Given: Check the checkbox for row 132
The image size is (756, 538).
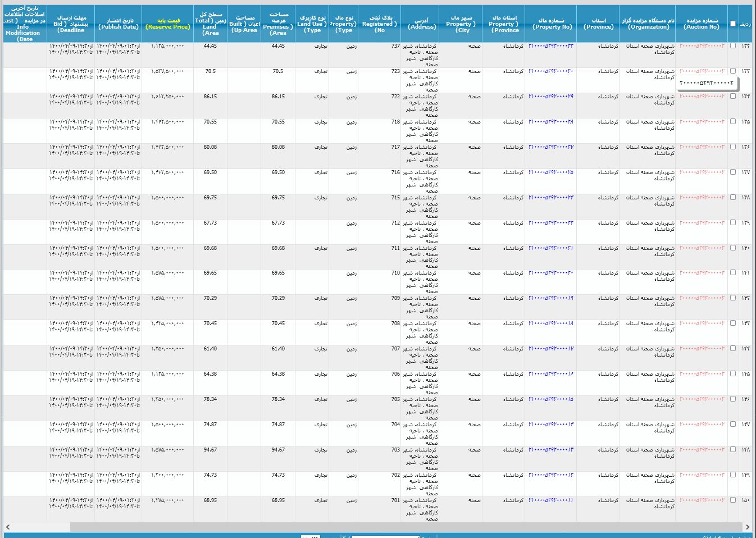Looking at the screenshot, I should point(733,46).
